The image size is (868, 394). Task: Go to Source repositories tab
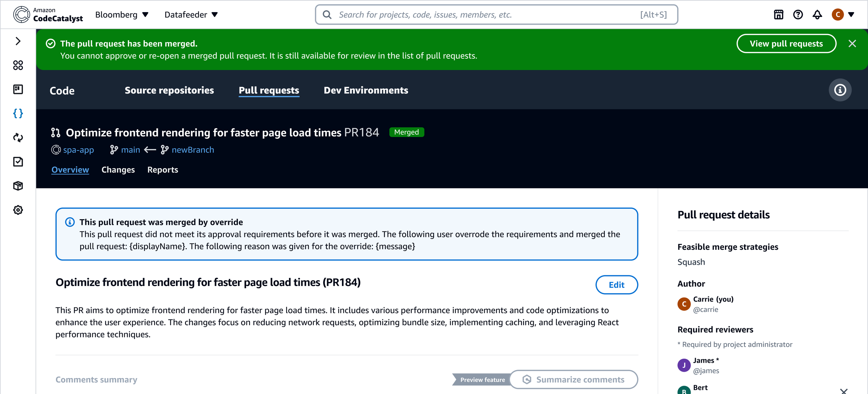[x=169, y=90]
